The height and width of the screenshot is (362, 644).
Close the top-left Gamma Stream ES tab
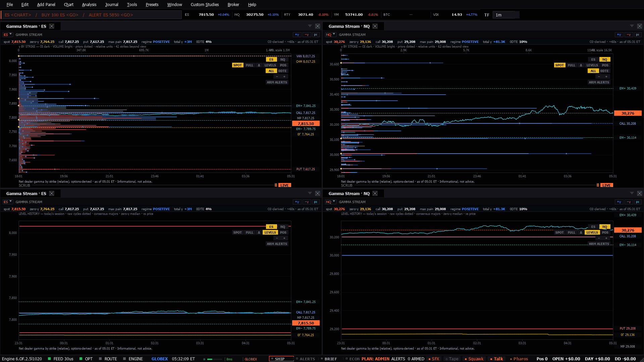(x=52, y=26)
